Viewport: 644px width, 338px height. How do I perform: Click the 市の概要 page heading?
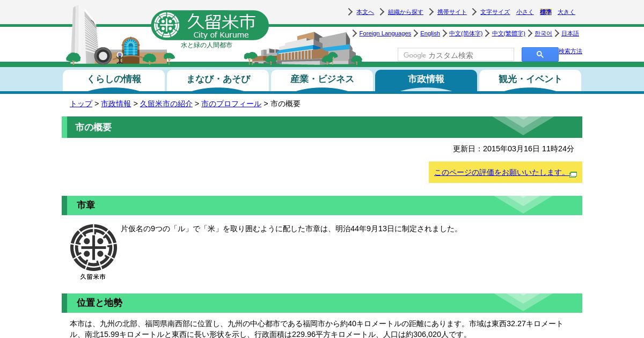322,127
